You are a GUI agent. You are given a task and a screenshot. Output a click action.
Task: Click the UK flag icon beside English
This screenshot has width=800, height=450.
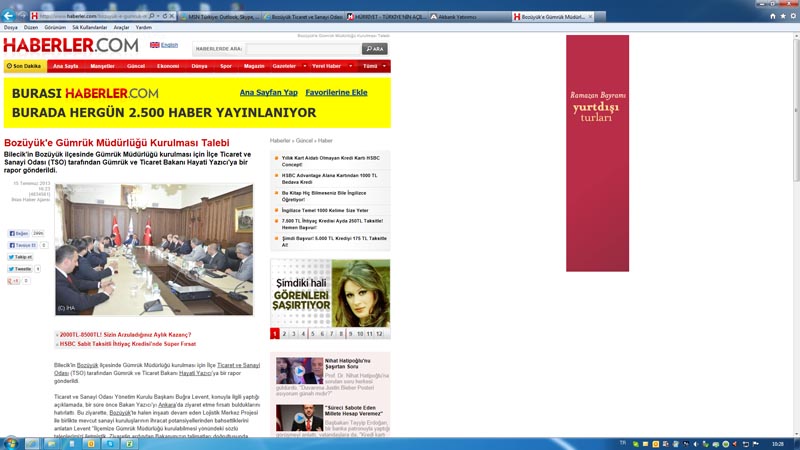pyautogui.click(x=155, y=45)
